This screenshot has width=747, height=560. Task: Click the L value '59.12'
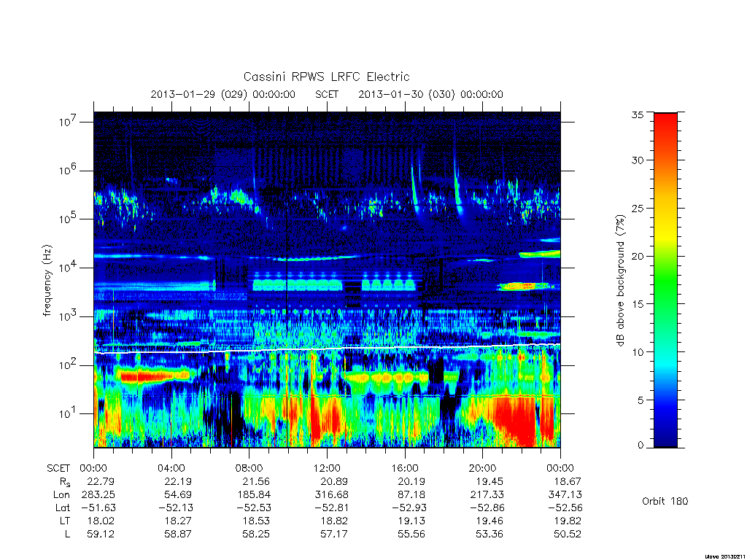pos(101,534)
